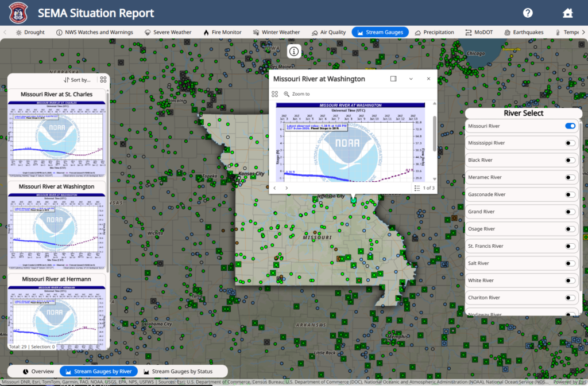Open the Missouri River at St. Charles chart

[57, 139]
